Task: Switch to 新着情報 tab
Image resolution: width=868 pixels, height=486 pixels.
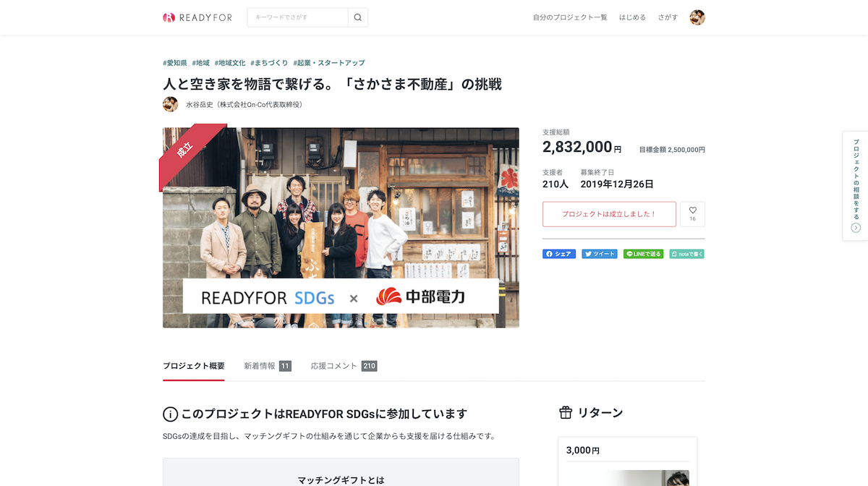Action: coord(268,366)
